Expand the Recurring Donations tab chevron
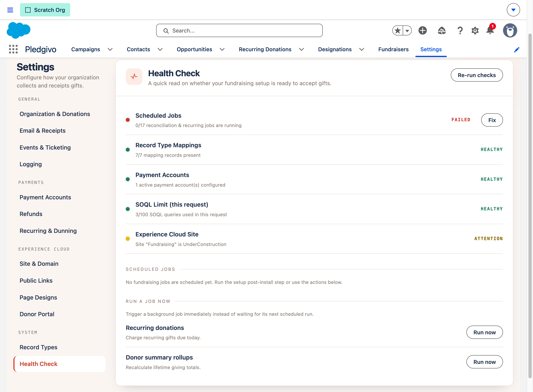This screenshot has height=392, width=533. click(x=301, y=49)
